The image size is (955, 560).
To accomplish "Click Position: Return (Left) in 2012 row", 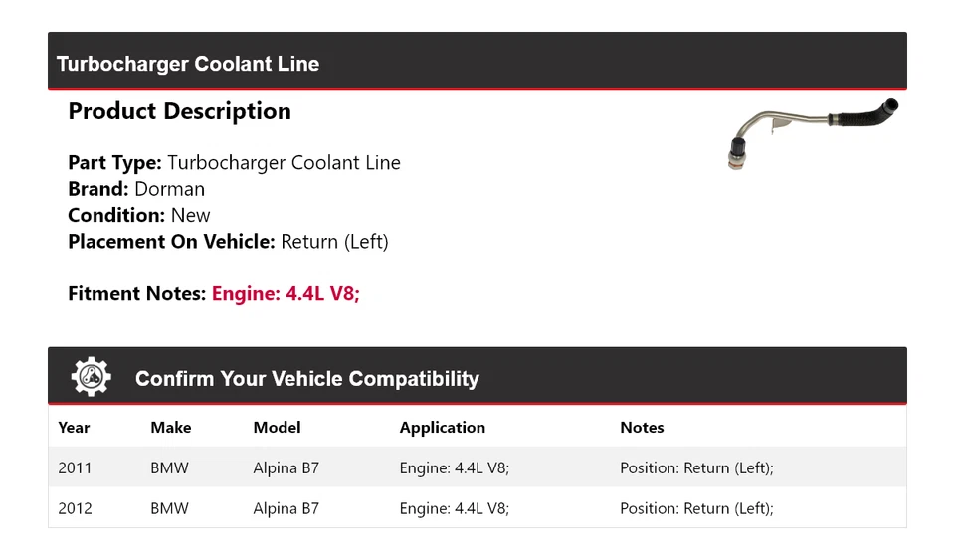I will (x=696, y=508).
